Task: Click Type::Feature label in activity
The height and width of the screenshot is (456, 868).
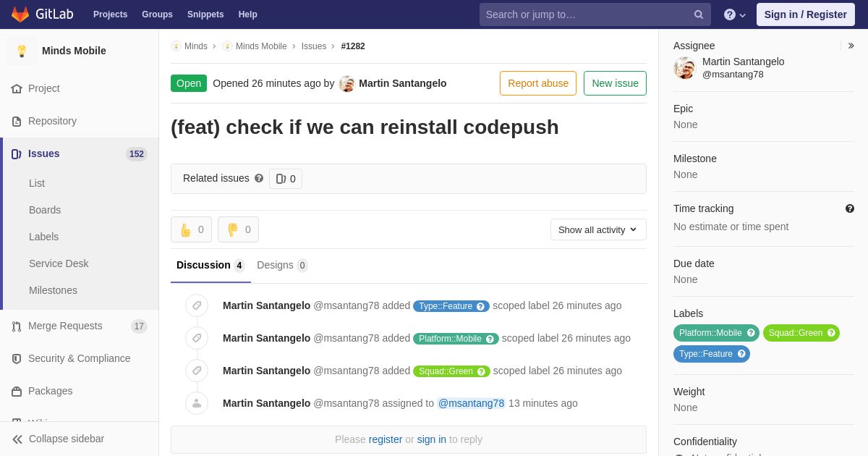Action: tap(451, 306)
